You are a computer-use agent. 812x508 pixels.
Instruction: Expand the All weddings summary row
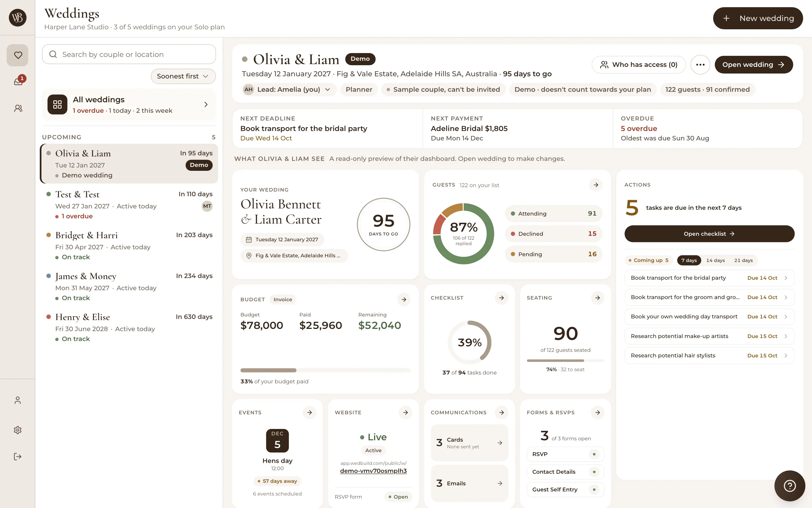pyautogui.click(x=129, y=104)
